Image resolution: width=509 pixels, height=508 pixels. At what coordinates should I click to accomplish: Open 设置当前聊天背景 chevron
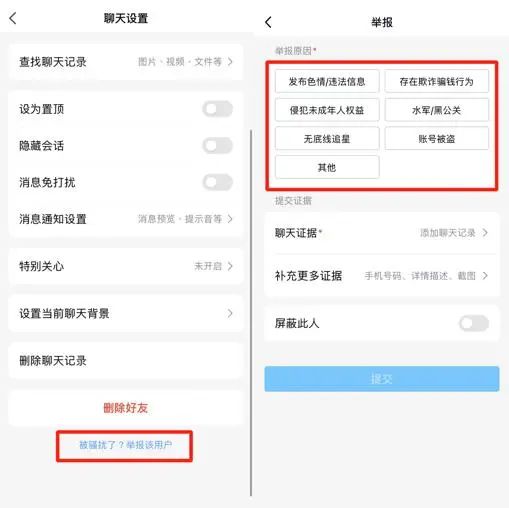pos(126,313)
